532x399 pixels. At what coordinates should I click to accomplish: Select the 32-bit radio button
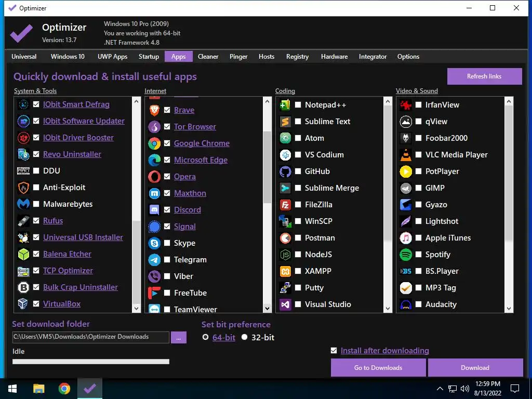coord(244,337)
